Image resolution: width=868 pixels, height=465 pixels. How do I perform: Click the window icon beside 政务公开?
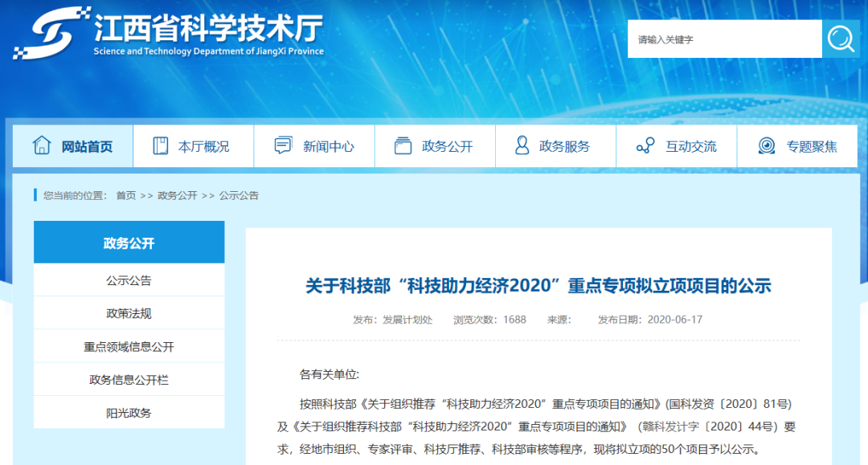(x=403, y=145)
